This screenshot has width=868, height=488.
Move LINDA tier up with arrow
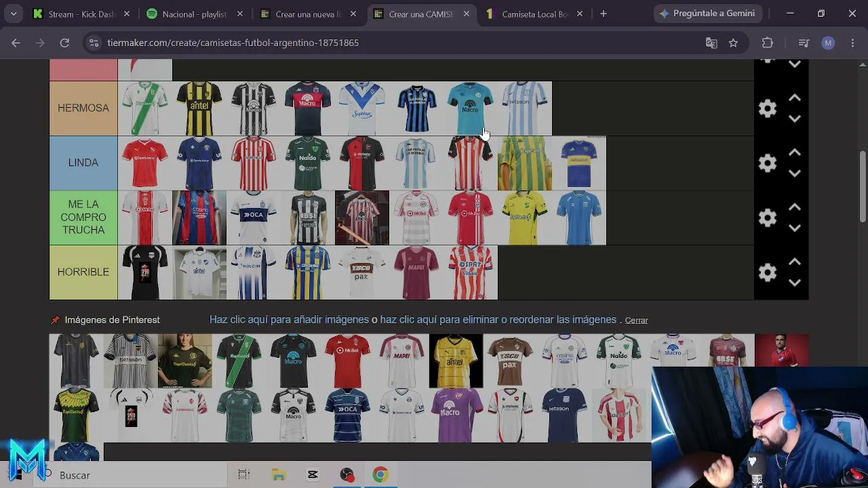(795, 153)
